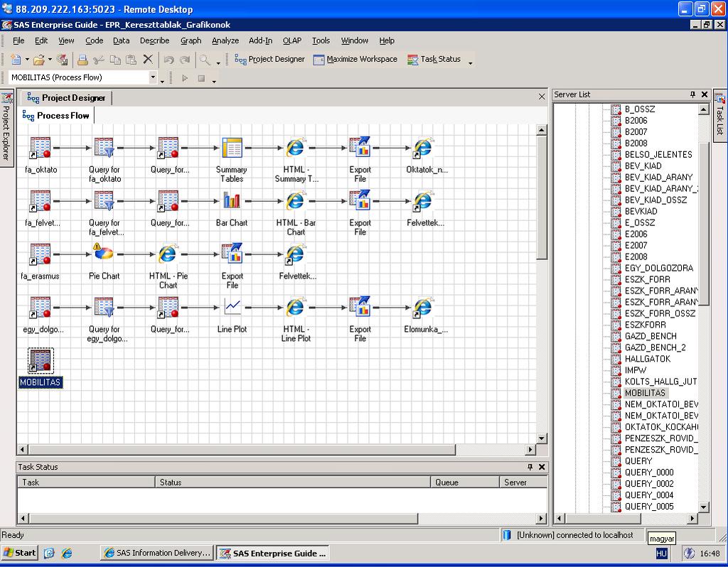
Task: Click the Pie Chart task icon
Action: point(104,254)
